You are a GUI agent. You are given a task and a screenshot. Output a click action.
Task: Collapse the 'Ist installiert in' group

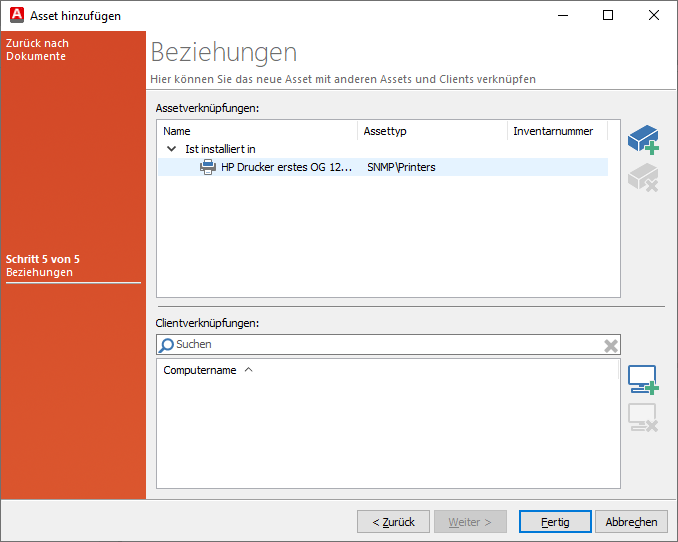pos(171,149)
